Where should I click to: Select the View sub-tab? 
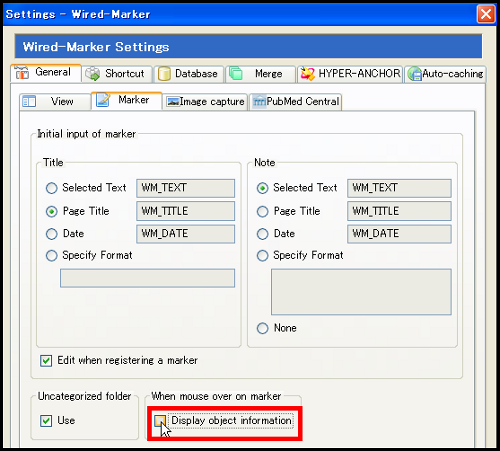(55, 101)
